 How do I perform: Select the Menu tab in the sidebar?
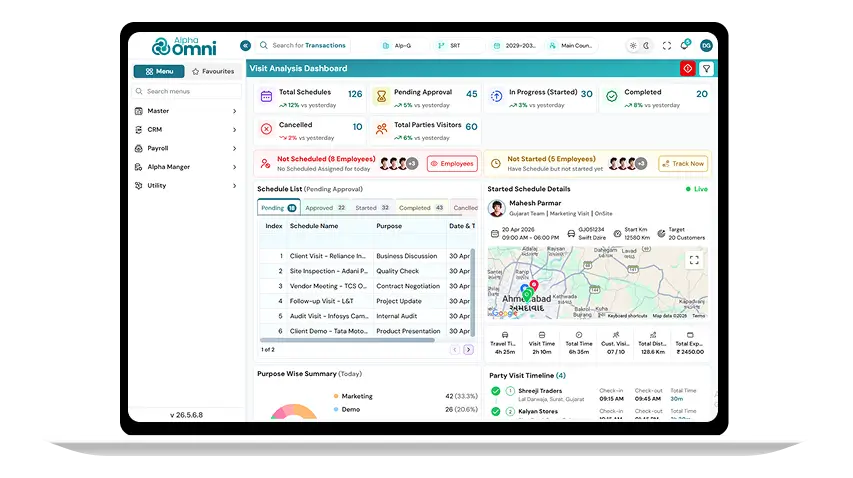[x=159, y=71]
